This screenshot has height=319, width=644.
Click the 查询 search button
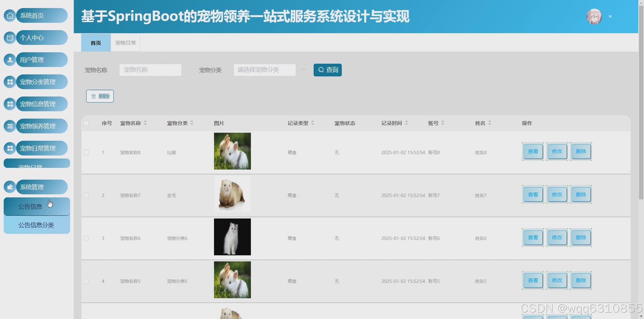(328, 70)
